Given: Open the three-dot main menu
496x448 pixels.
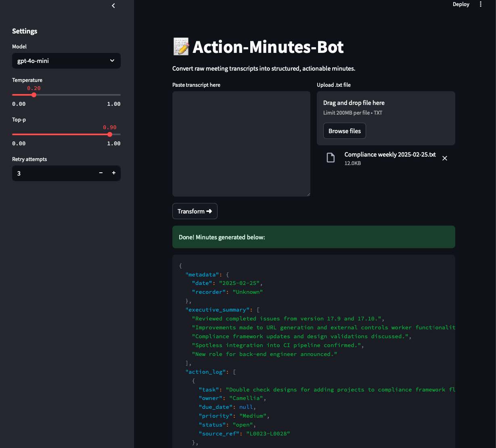Looking at the screenshot, I should pos(480,4).
